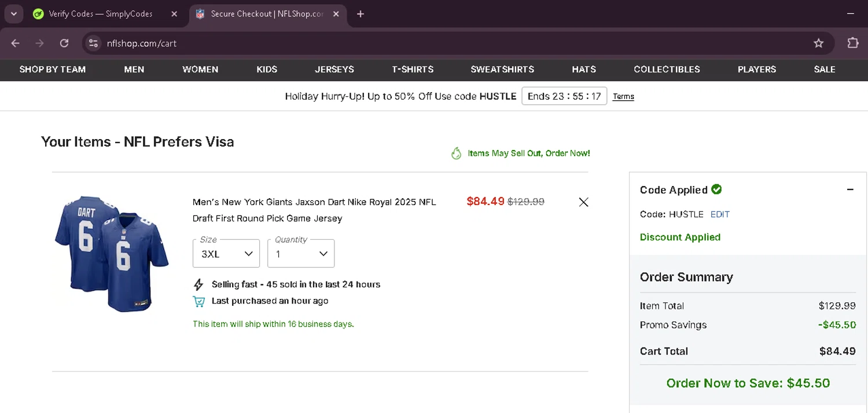This screenshot has width=868, height=413.
Task: Go back to the previous page
Action: coord(16,43)
